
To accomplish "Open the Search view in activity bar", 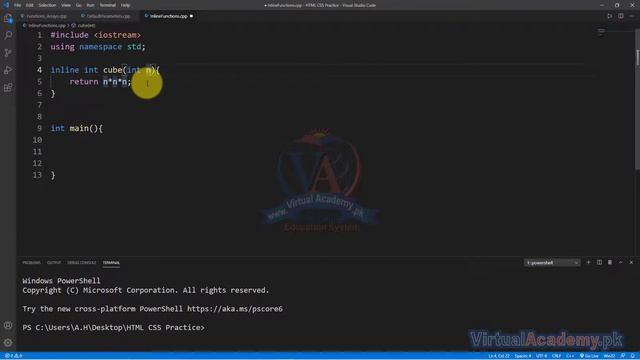I will click(8, 35).
